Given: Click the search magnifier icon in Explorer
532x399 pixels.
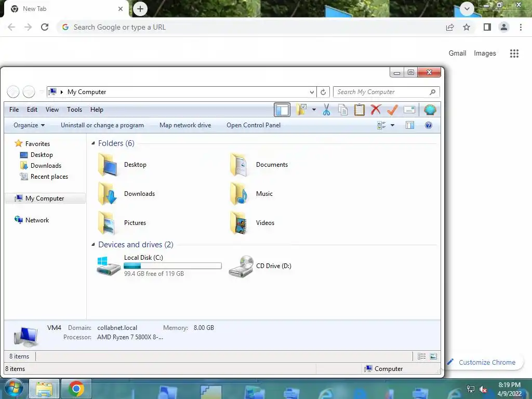Looking at the screenshot, I should point(432,92).
